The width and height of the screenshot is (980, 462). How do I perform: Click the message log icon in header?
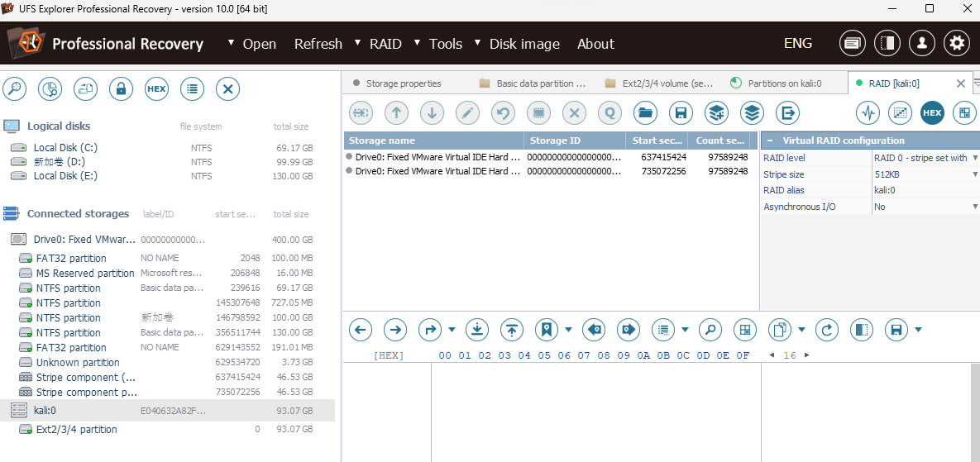pos(851,43)
